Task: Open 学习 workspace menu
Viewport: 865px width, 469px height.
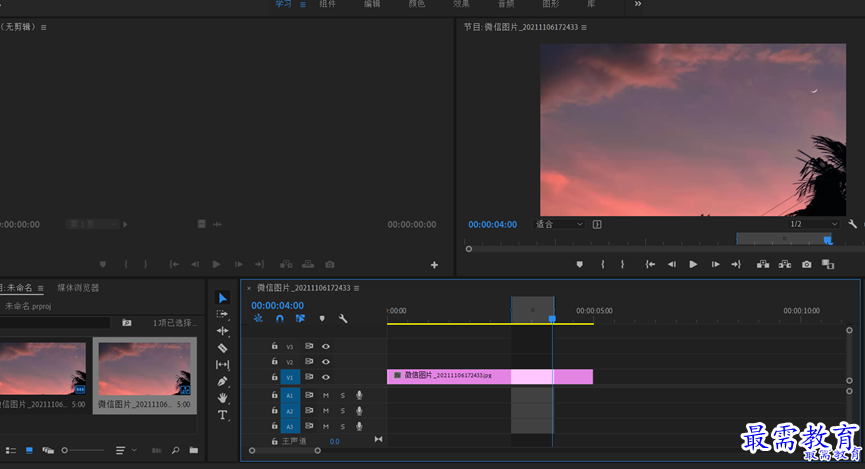Action: pos(303,4)
